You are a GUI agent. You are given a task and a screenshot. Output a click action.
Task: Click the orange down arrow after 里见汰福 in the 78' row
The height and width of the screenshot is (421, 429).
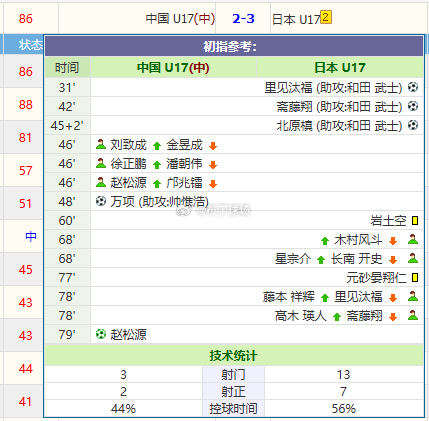pyautogui.click(x=393, y=298)
